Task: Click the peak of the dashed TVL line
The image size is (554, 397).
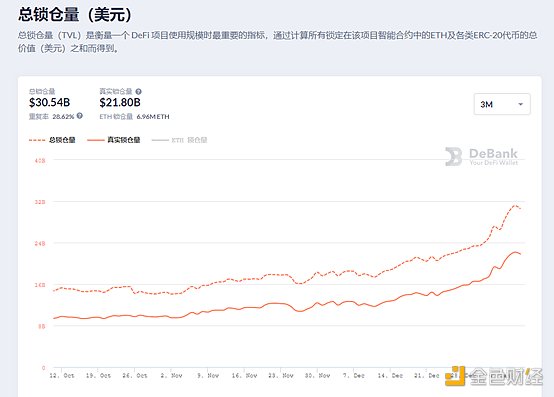Action: (515, 205)
